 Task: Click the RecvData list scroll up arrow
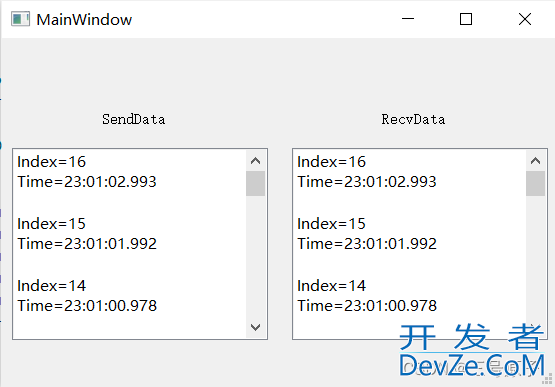[536, 161]
